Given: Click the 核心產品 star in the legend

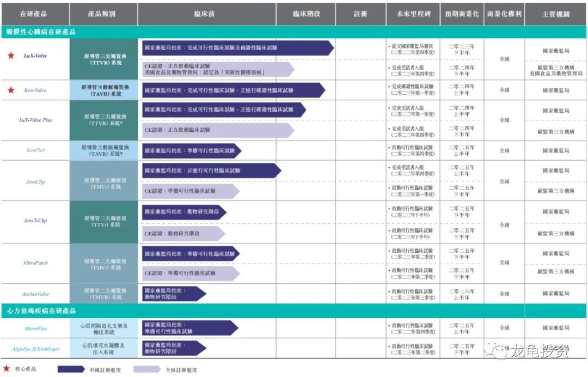Looking at the screenshot, I should pyautogui.click(x=8, y=368).
